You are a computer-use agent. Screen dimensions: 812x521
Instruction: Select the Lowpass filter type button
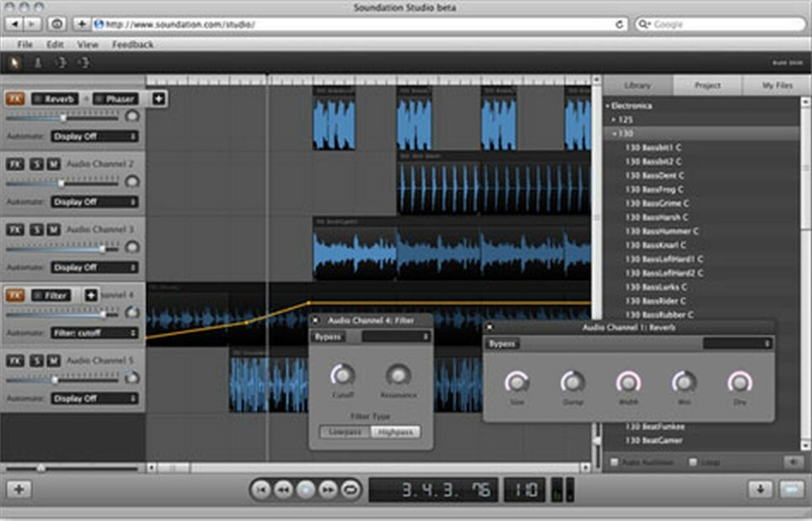[344, 431]
